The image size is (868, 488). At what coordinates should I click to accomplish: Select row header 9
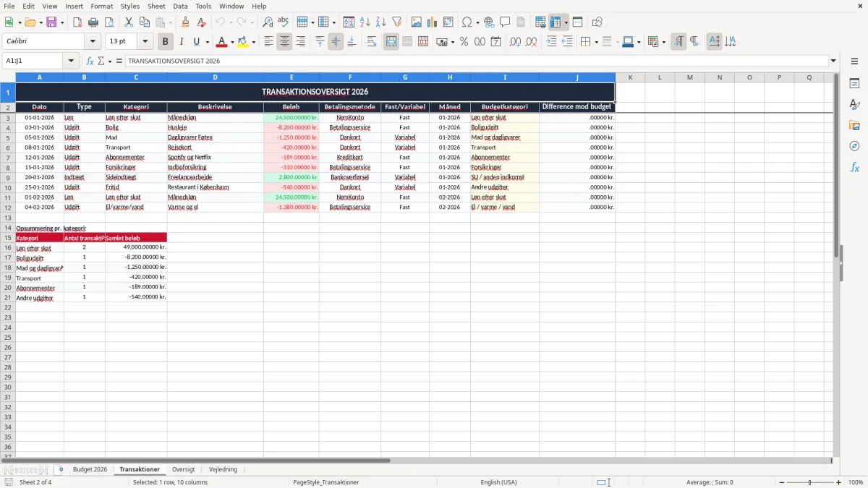click(8, 177)
